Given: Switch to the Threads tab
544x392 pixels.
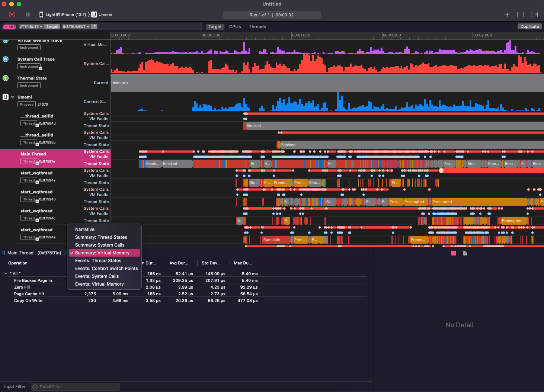Looking at the screenshot, I should pyautogui.click(x=257, y=27).
